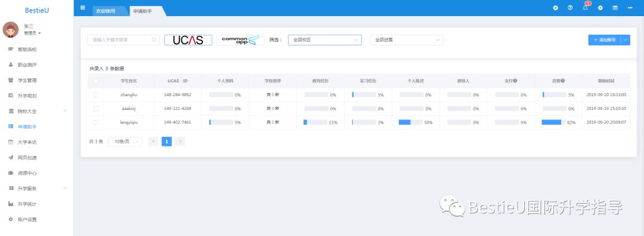Tick the checkbox for zhangliu row

point(95,95)
